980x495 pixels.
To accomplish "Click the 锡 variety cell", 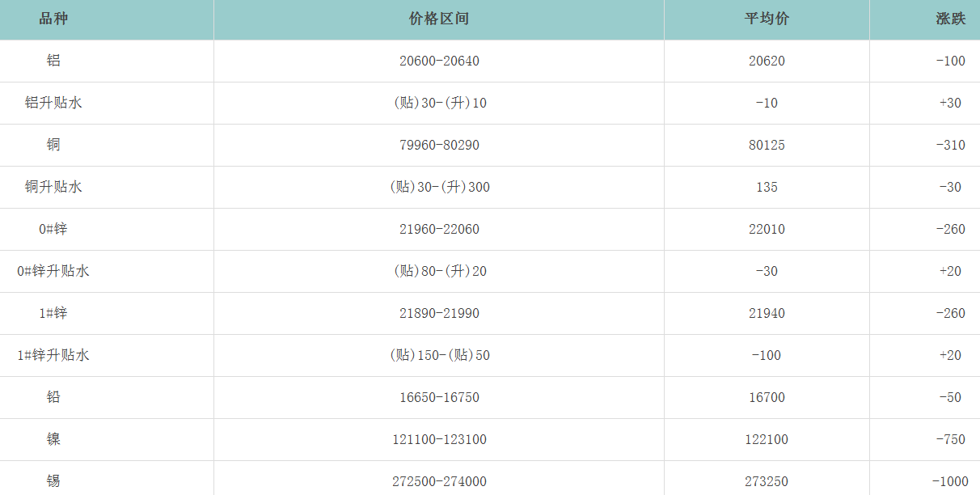I will (53, 481).
